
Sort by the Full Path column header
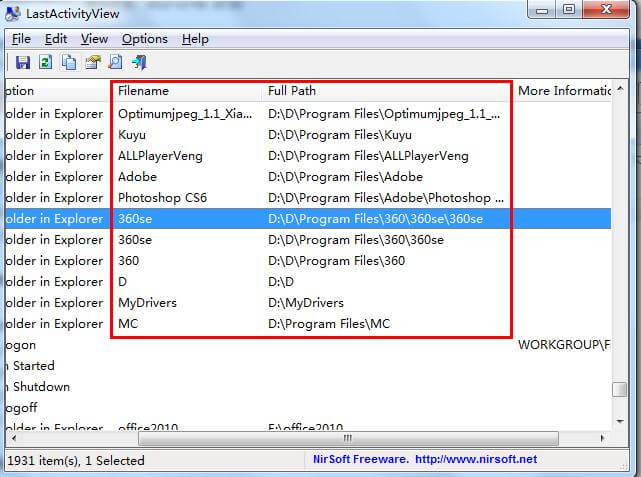point(387,91)
